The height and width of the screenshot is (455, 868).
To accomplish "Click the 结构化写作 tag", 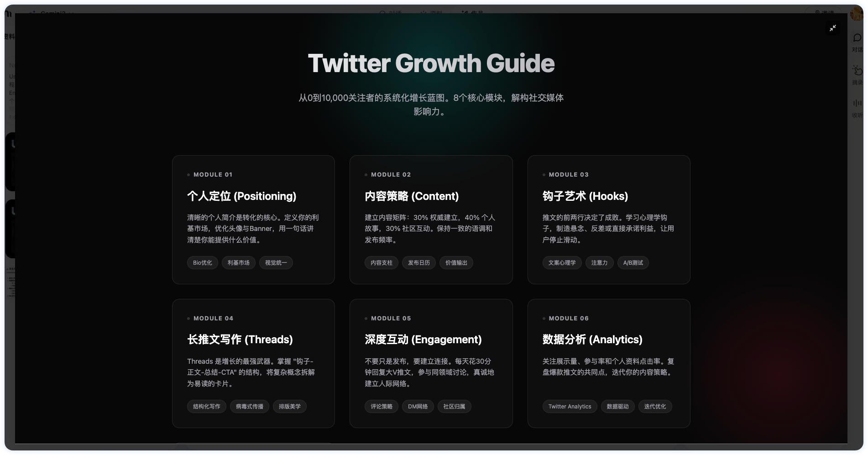I will click(207, 407).
